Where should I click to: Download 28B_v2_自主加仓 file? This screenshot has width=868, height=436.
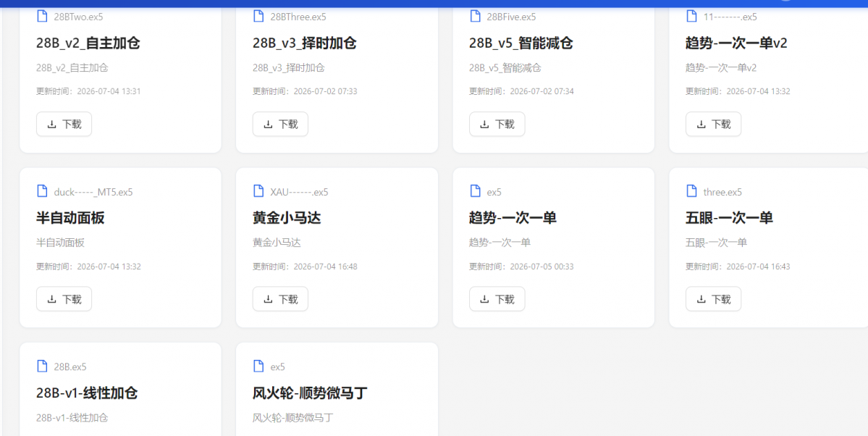click(x=64, y=124)
